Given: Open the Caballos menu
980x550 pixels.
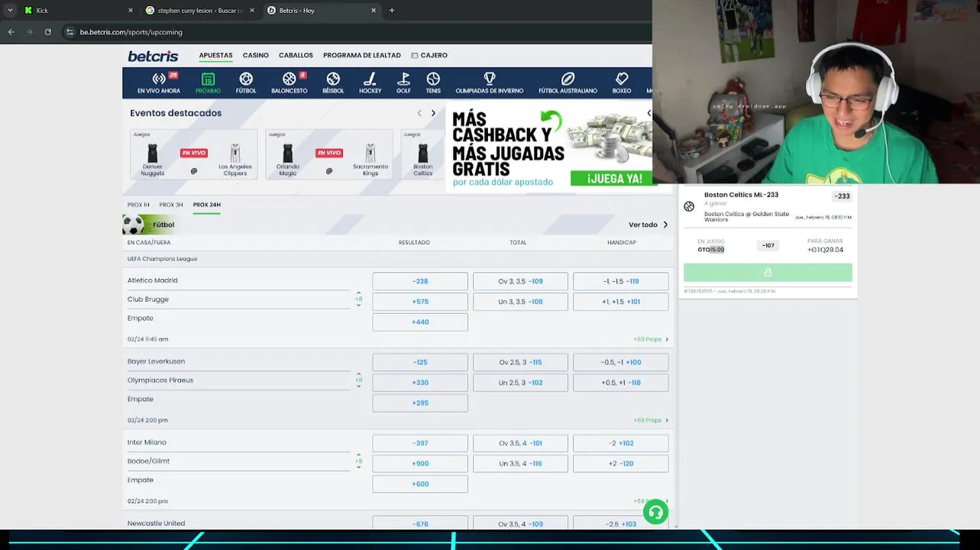Looking at the screenshot, I should coord(296,56).
